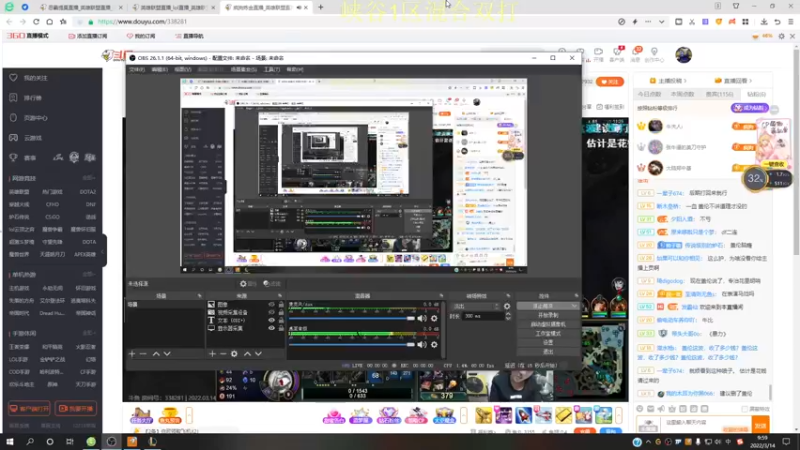Lock the 文本 (GDI+) source
Image resolution: width=800 pixels, height=450 pixels.
[x=281, y=320]
